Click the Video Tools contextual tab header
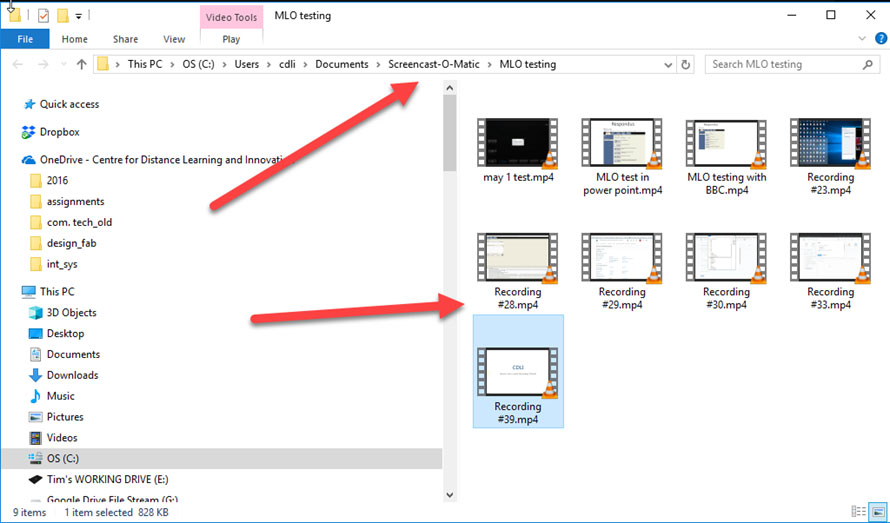This screenshot has height=523, width=890. pyautogui.click(x=231, y=17)
